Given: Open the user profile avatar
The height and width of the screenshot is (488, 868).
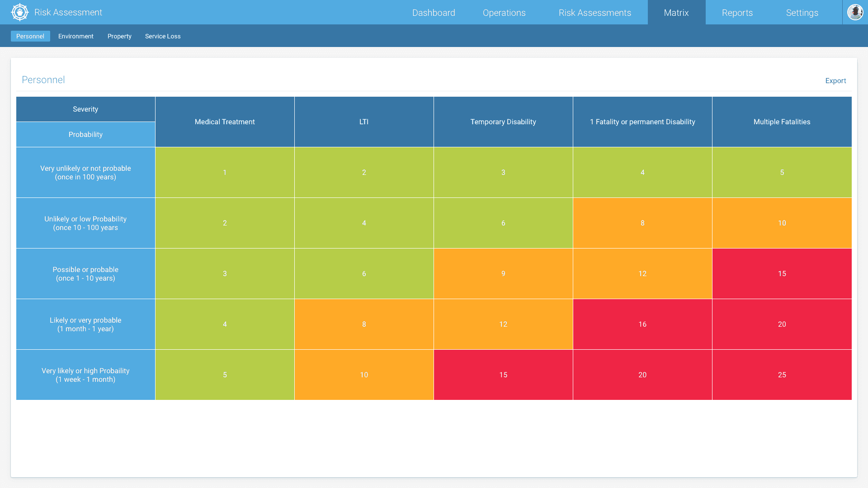Looking at the screenshot, I should point(855,12).
